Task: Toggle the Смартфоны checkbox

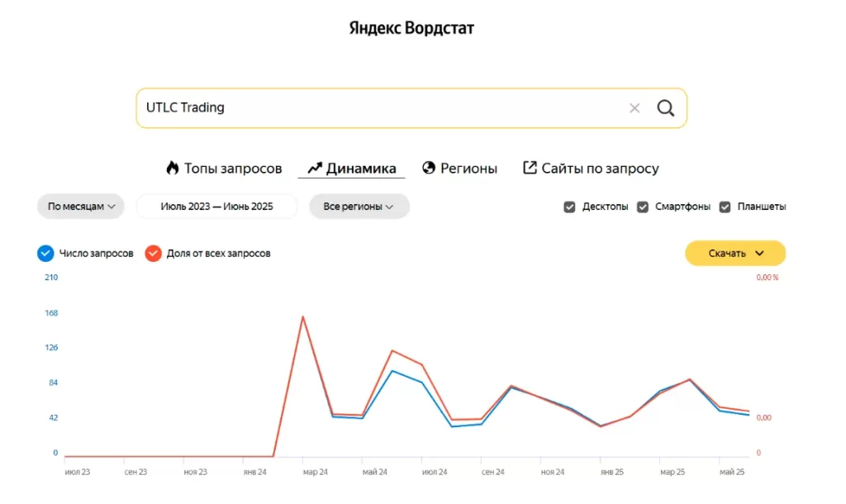Action: 643,207
